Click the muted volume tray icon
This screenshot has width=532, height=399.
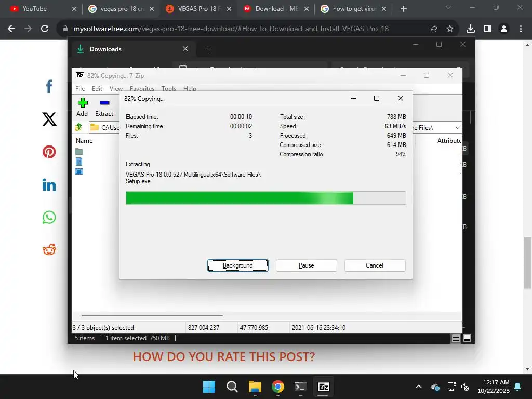[x=465, y=387]
